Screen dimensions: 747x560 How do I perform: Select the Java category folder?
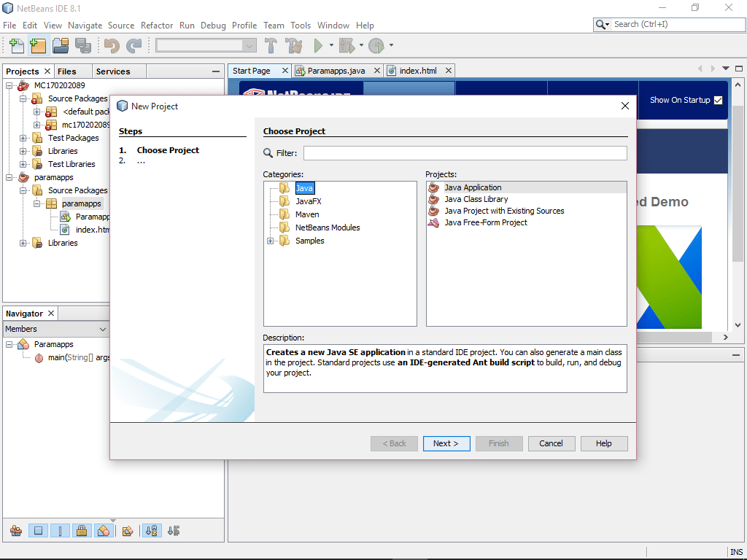(304, 188)
